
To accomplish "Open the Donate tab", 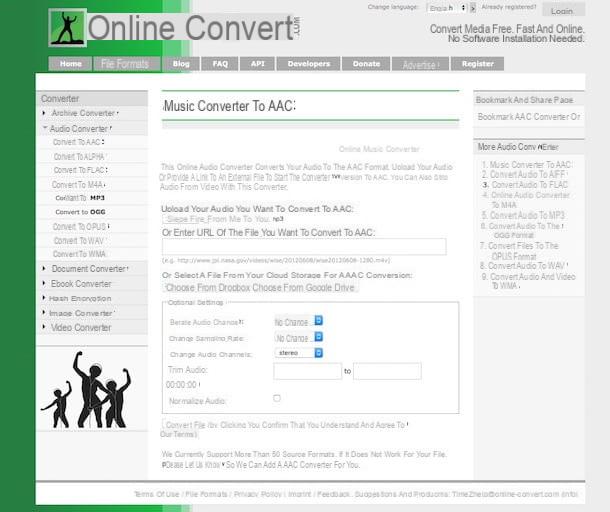I will [366, 64].
